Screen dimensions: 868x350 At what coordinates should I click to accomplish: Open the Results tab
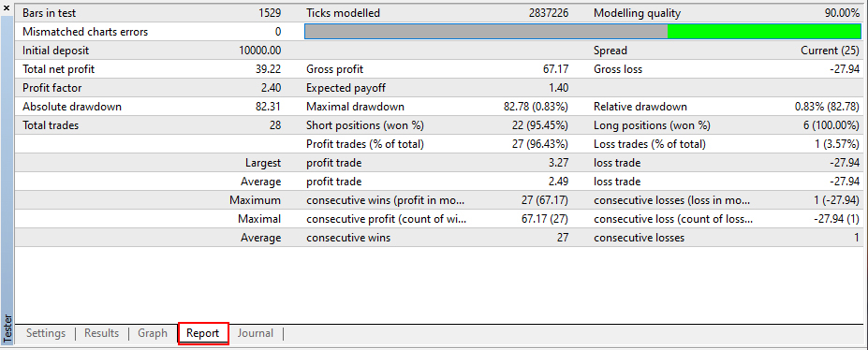(101, 333)
